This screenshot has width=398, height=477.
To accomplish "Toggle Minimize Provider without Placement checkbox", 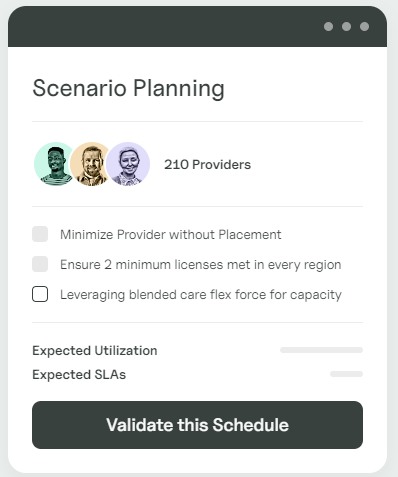I will [40, 234].
